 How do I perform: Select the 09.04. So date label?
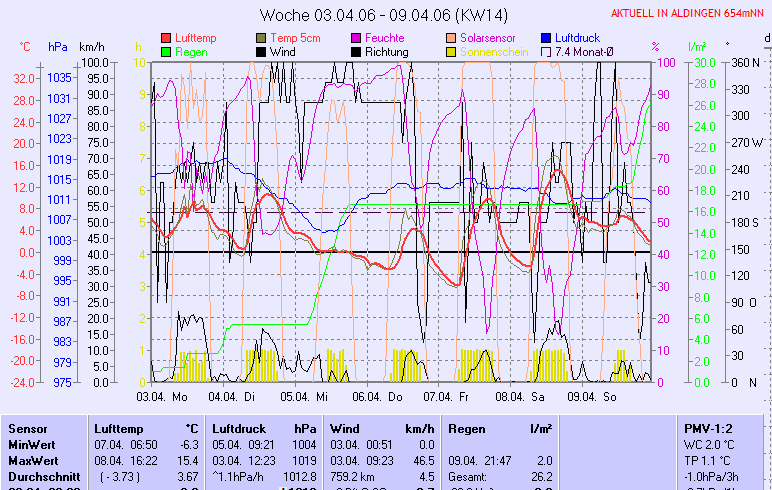[592, 397]
